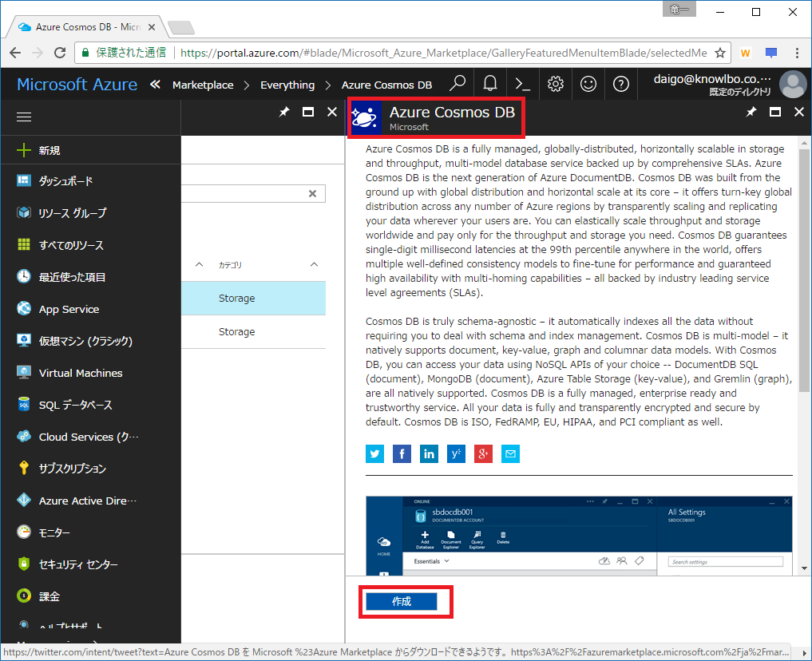This screenshot has height=661, width=812.
Task: Open portal settings gear
Action: (556, 84)
